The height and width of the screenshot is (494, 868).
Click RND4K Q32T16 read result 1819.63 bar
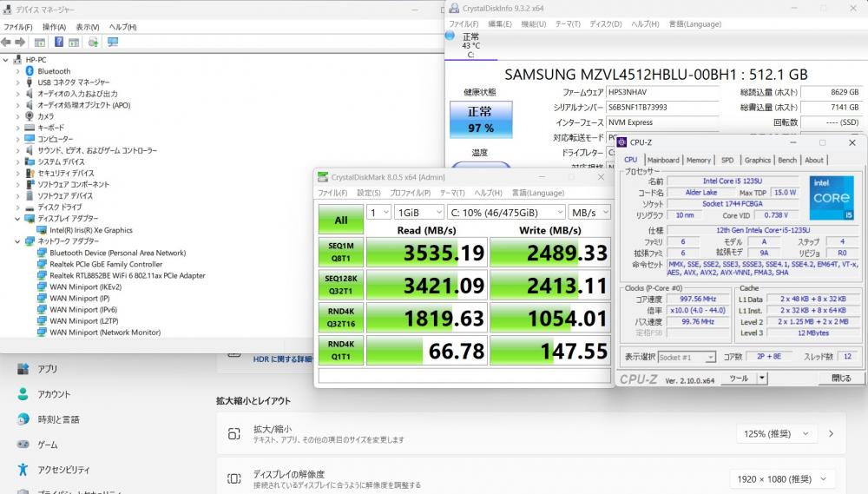[x=427, y=318]
